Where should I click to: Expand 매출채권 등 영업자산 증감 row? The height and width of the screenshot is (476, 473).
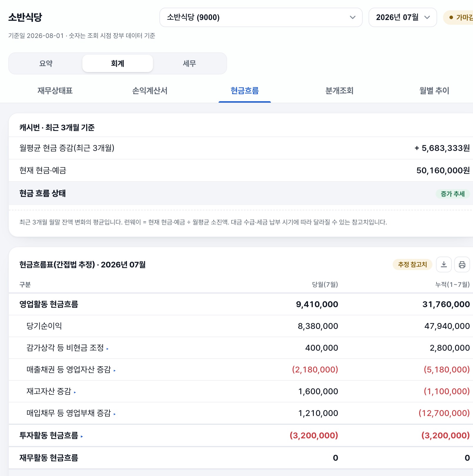(115, 370)
